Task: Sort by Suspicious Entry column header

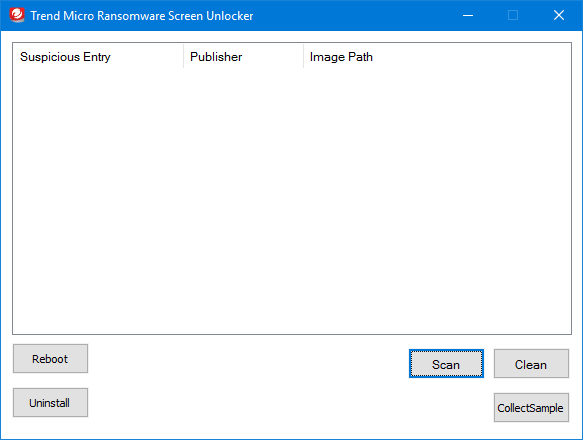Action: 98,57
